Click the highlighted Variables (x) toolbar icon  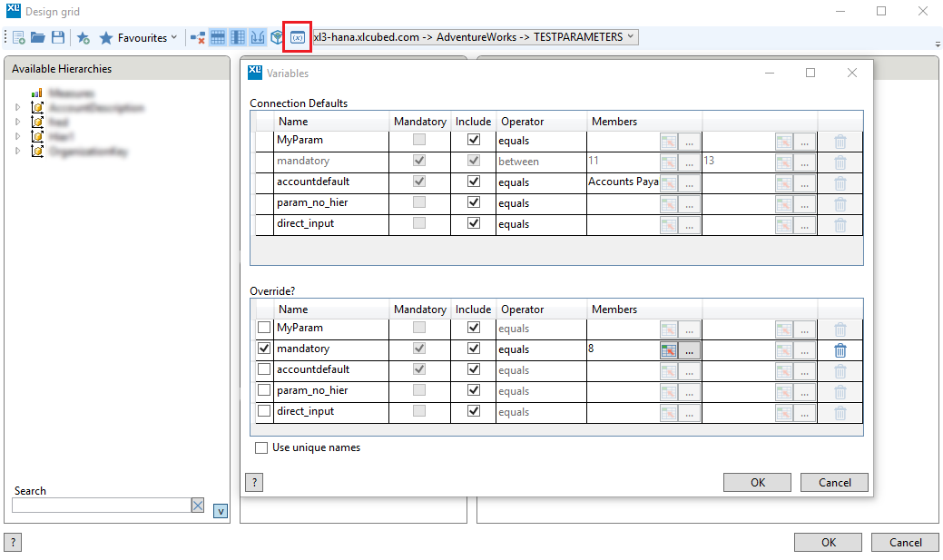pos(297,37)
